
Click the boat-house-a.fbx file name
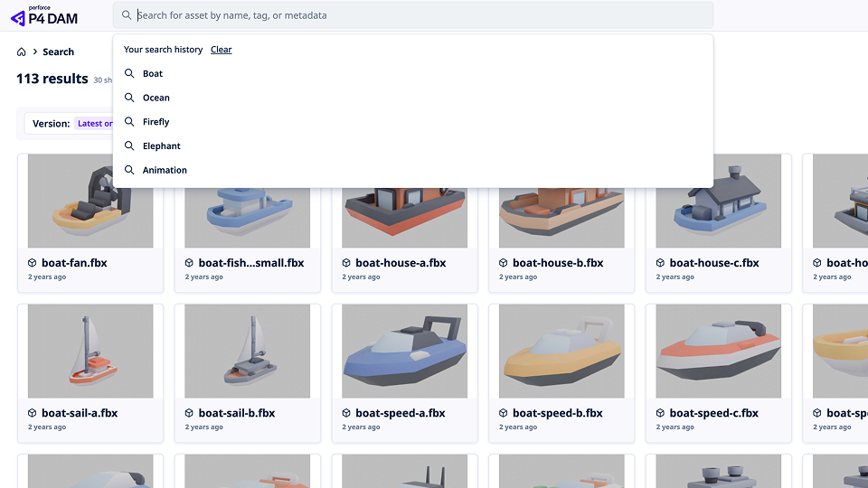point(401,263)
